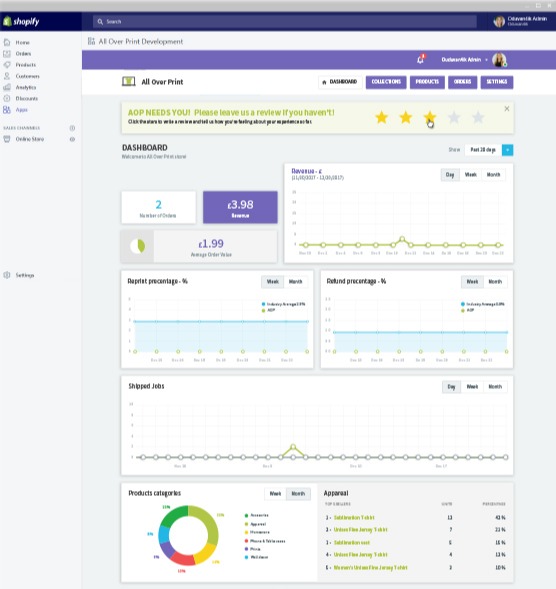Viewport: 556px width, 589px height.
Task: Click the Apps grid icon in sidebar
Action: (7, 110)
